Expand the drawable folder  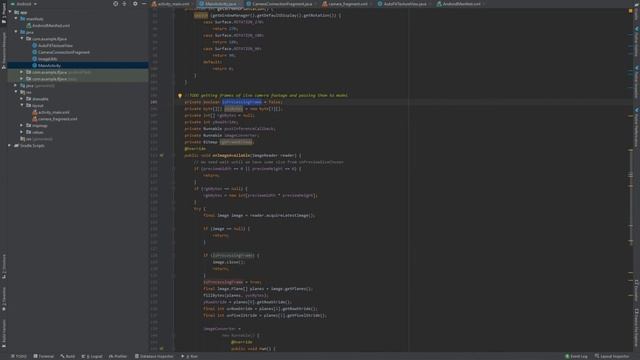(x=22, y=99)
